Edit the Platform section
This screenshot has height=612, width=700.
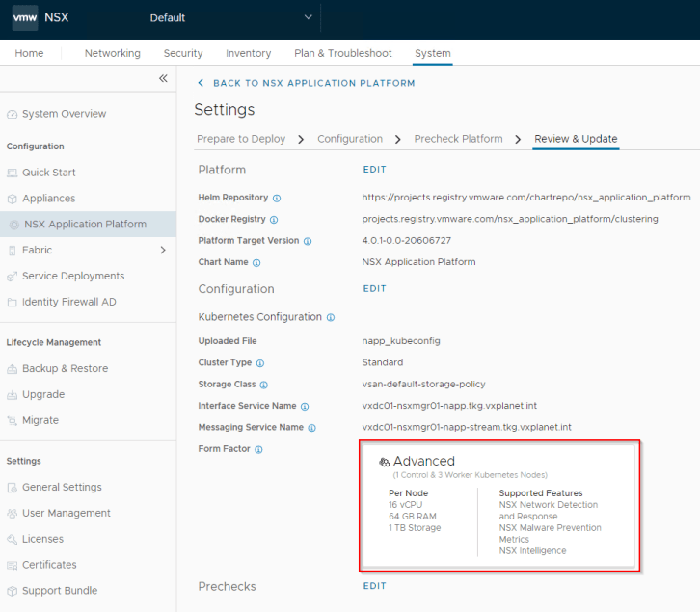tap(374, 170)
